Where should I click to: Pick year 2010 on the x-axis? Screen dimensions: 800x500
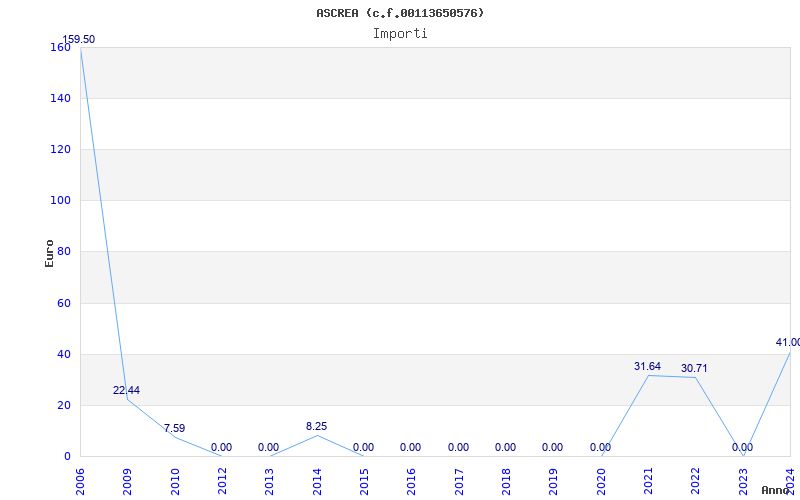point(175,482)
